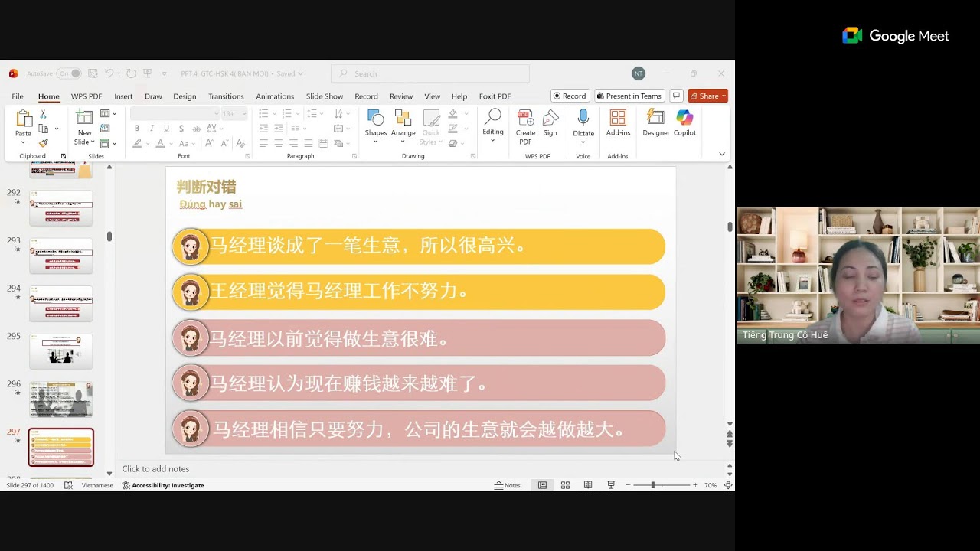
Task: Click the zoom in plus button
Action: click(695, 485)
